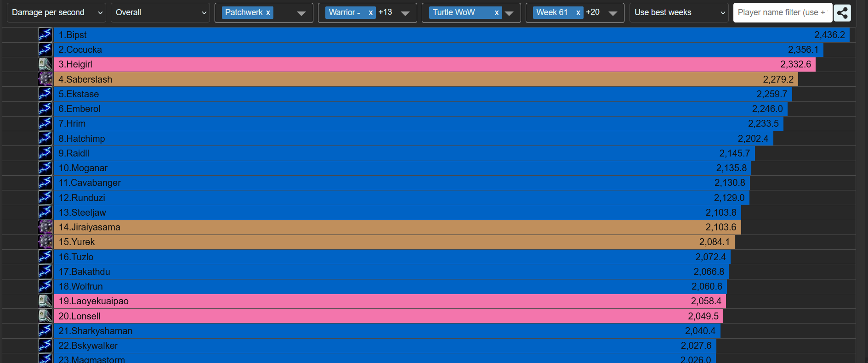Show the +13 additional class filters
The image size is (868, 363).
(x=385, y=12)
